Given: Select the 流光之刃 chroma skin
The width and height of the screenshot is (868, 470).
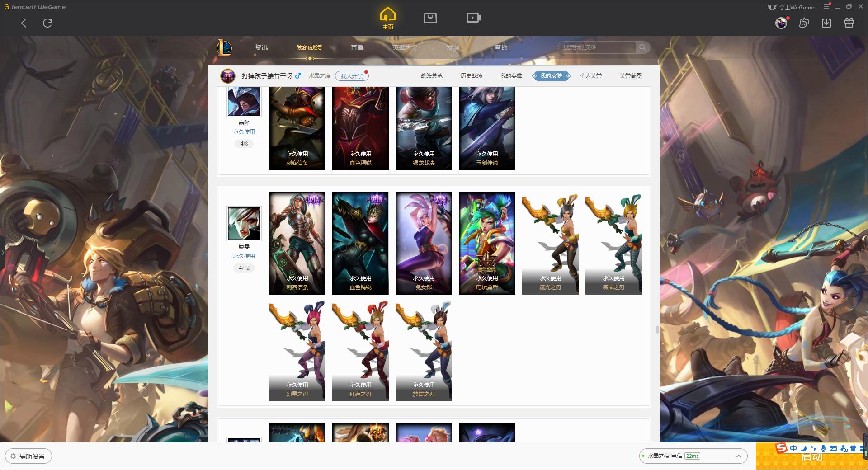Looking at the screenshot, I should [550, 243].
